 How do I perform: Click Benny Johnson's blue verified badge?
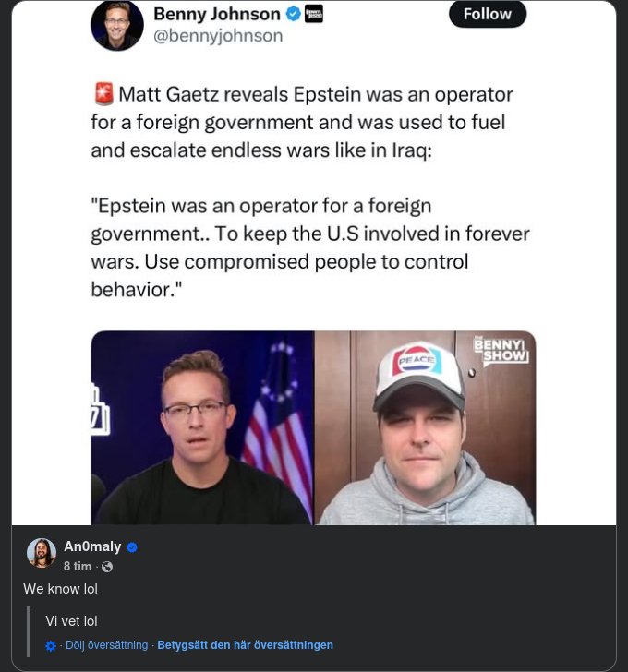(294, 14)
